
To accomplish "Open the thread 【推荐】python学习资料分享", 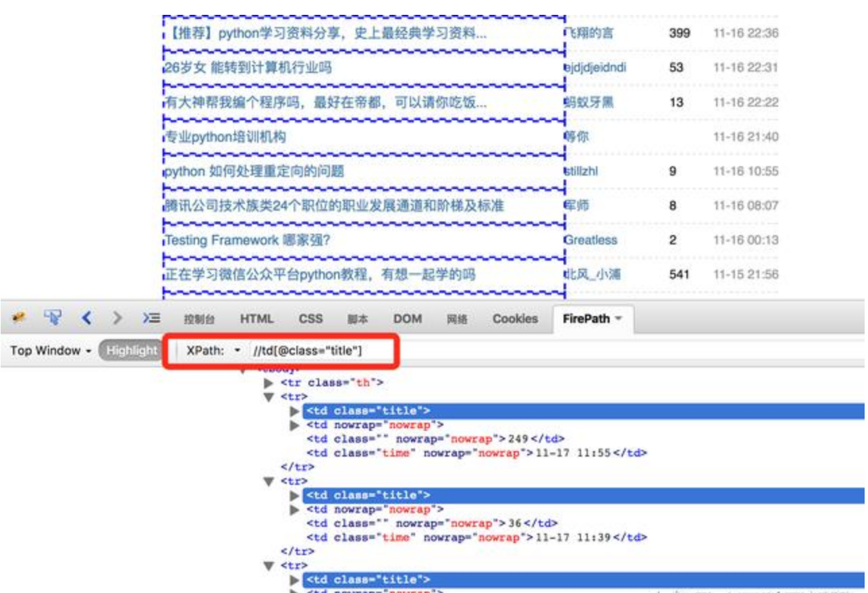I will pyautogui.click(x=325, y=33).
